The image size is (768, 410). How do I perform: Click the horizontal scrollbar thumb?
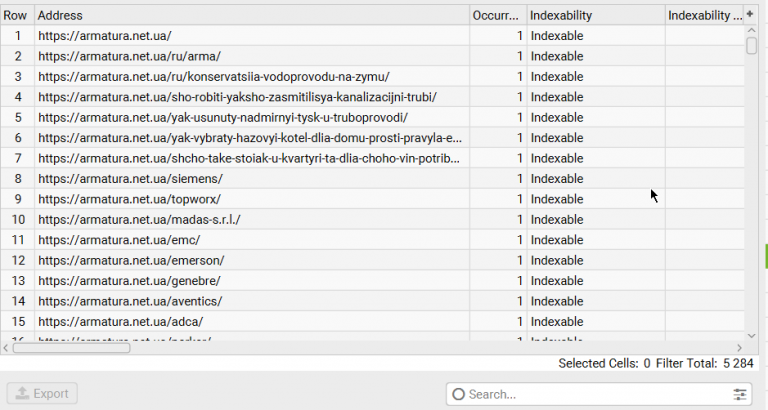(72, 347)
